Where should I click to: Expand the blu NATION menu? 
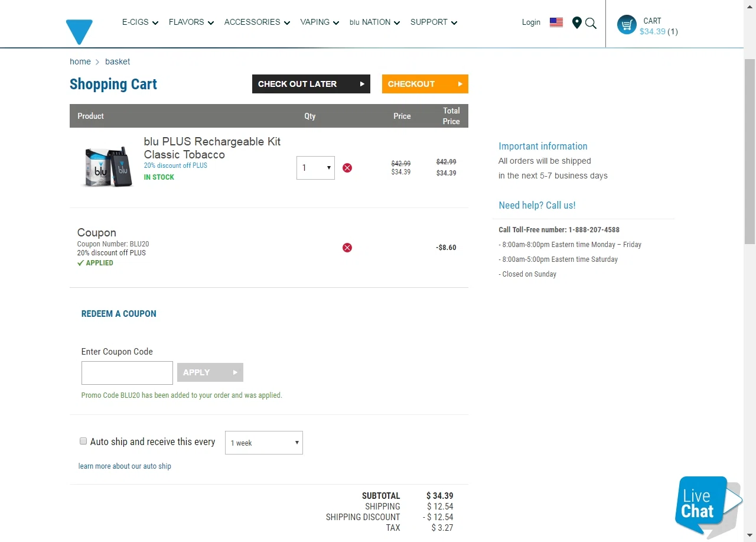pyautogui.click(x=374, y=22)
